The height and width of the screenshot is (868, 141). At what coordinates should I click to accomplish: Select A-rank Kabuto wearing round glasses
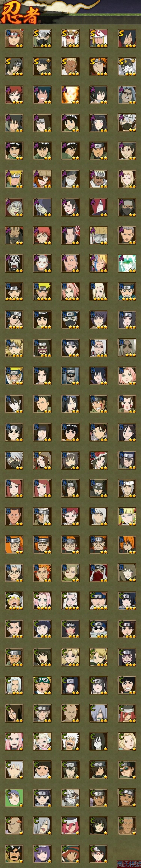pyautogui.click(x=14, y=207)
